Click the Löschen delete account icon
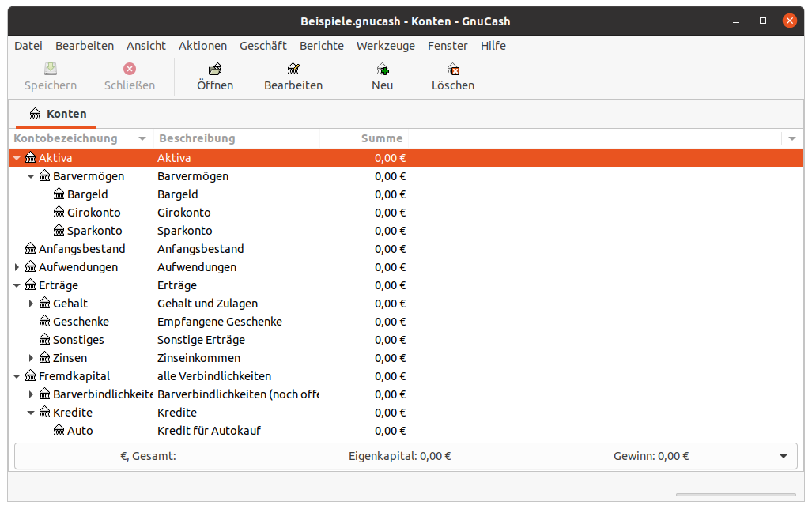812x509 pixels. (452, 70)
